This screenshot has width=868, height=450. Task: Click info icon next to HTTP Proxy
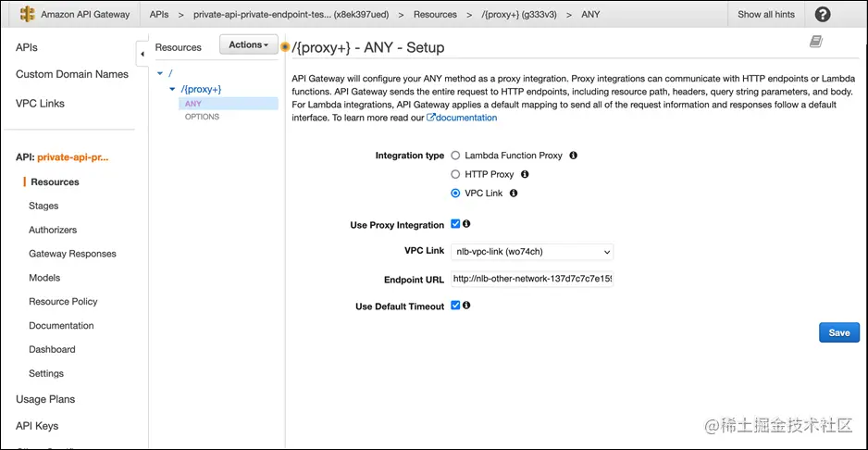click(525, 174)
